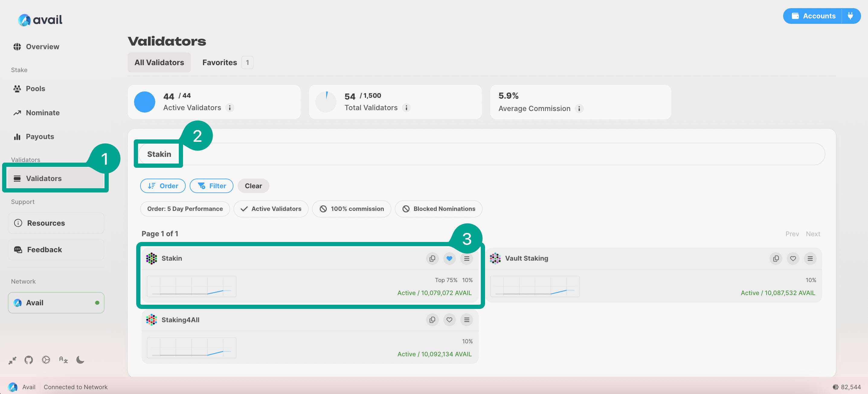Click 'Active / 10,087,532 AVAIL' status

(778, 293)
